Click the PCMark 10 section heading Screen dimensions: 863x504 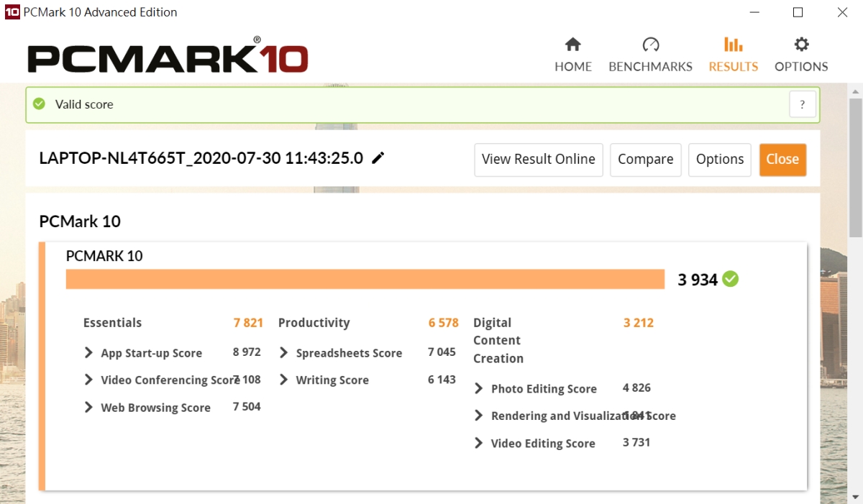coord(80,221)
